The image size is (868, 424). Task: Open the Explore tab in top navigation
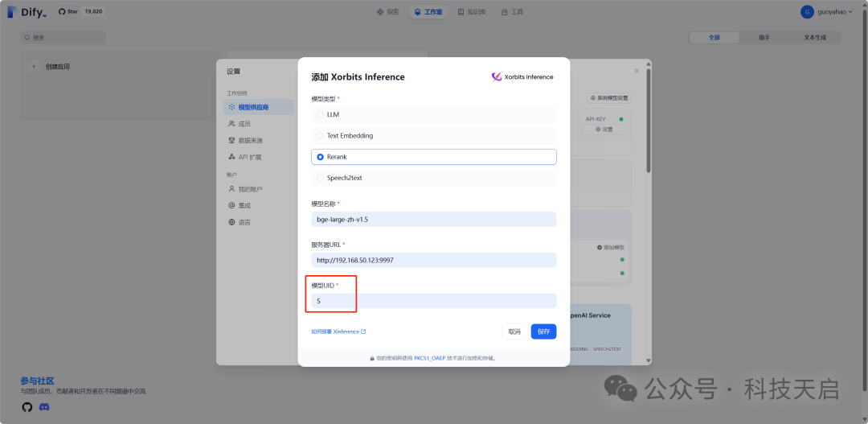point(387,11)
